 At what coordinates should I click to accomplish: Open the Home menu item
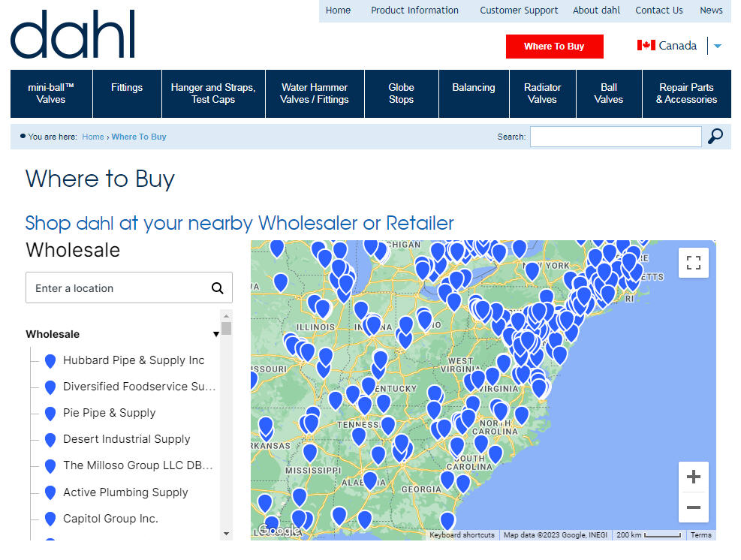pos(338,11)
